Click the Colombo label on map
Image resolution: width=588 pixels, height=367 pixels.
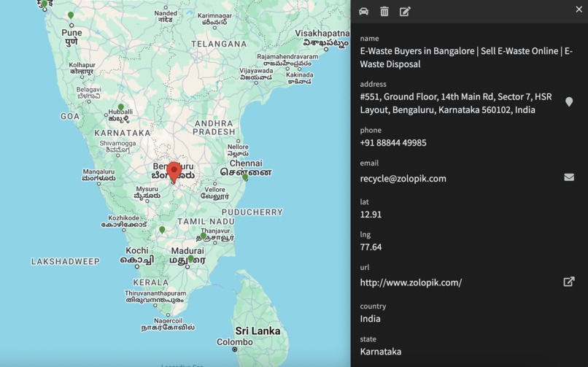point(235,342)
